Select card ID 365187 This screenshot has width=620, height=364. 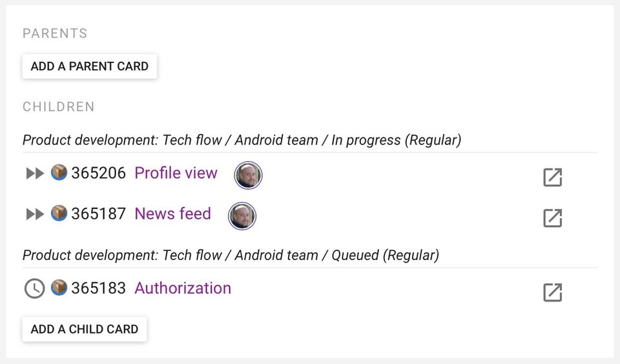coord(98,214)
